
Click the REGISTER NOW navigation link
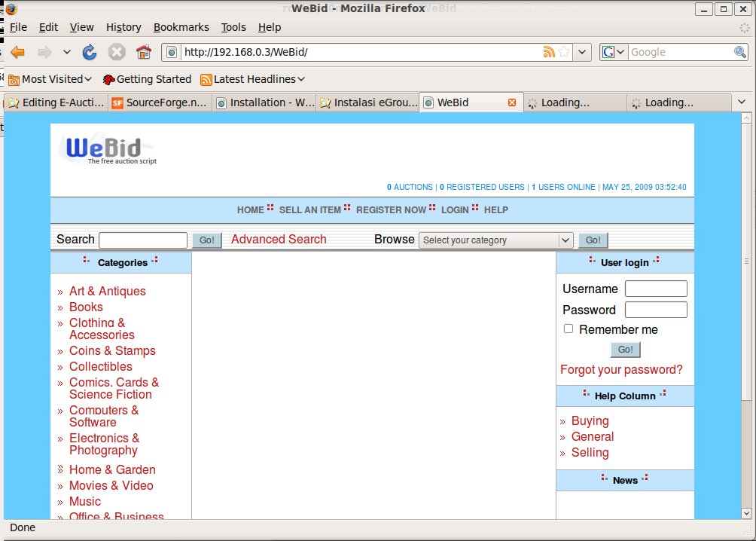tap(391, 209)
